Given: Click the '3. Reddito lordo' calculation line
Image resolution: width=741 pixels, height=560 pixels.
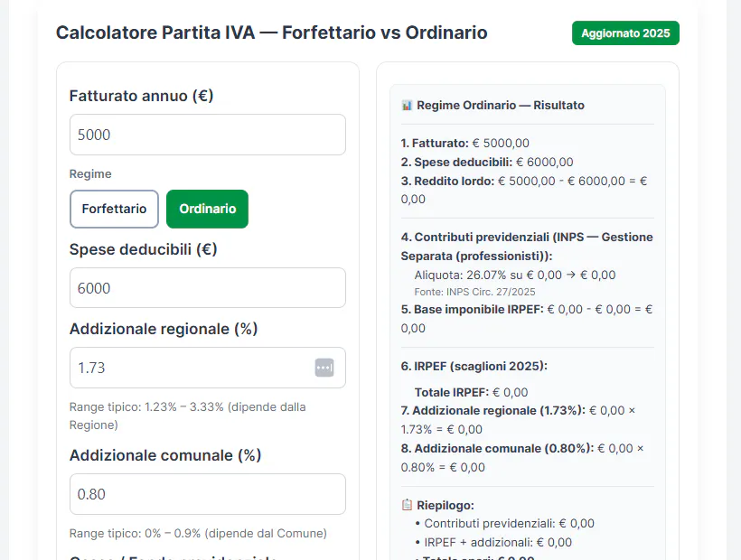Looking at the screenshot, I should (x=524, y=190).
